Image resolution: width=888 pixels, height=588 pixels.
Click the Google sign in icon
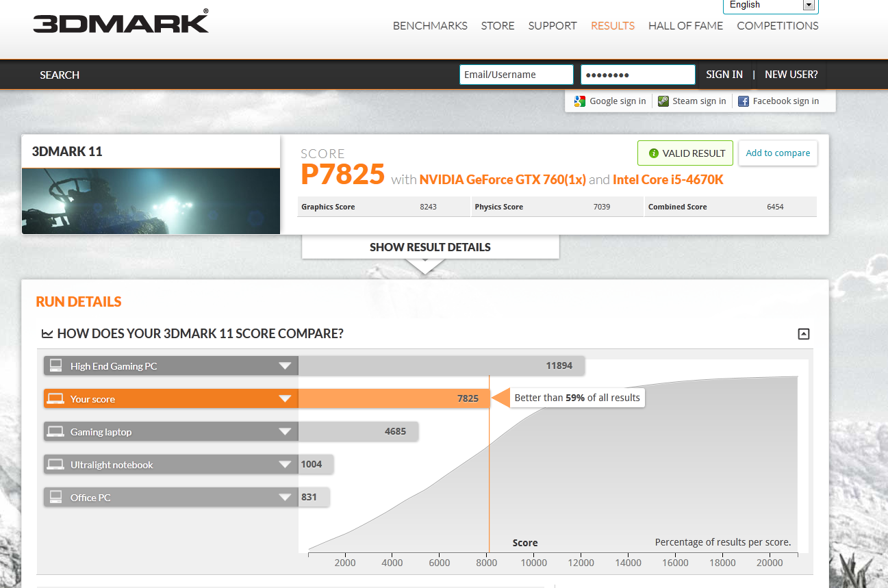click(580, 101)
